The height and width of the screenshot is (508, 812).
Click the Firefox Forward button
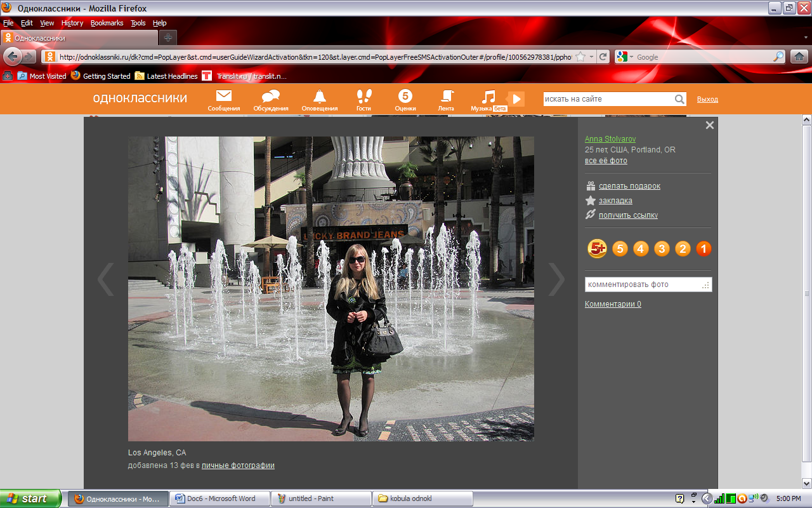29,57
